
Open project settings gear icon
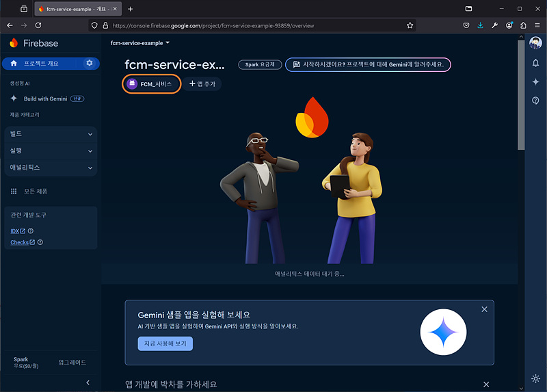pos(90,63)
